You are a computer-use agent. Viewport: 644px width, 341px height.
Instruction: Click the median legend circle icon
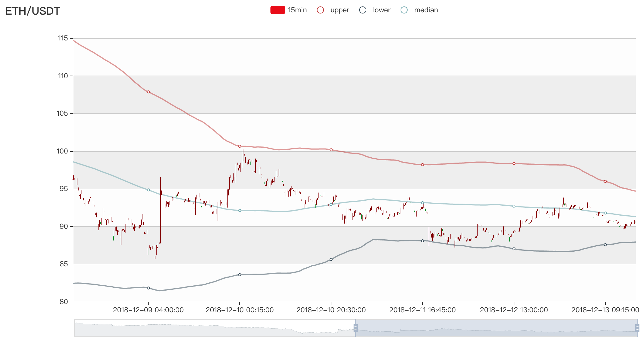(x=404, y=10)
